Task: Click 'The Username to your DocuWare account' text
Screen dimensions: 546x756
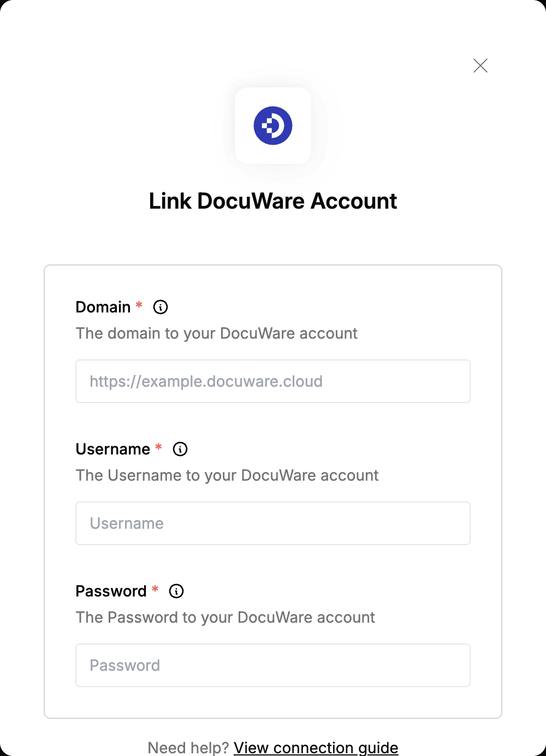Action: [x=227, y=475]
